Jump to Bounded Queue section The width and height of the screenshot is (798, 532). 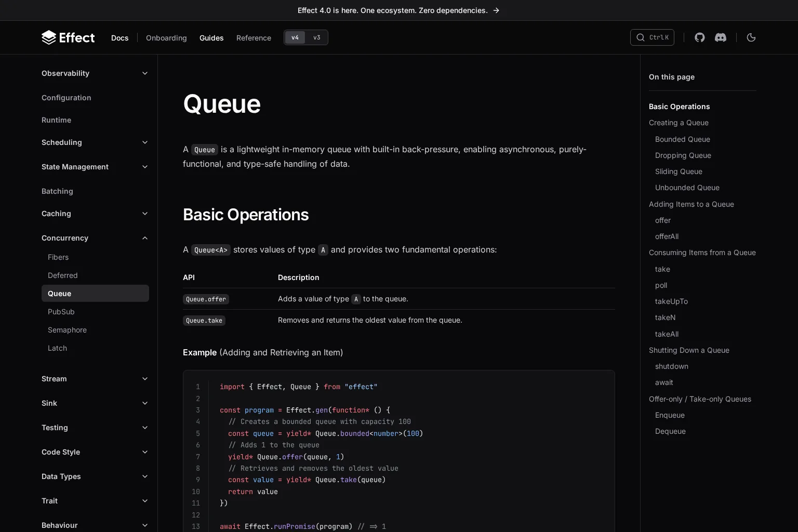point(682,139)
